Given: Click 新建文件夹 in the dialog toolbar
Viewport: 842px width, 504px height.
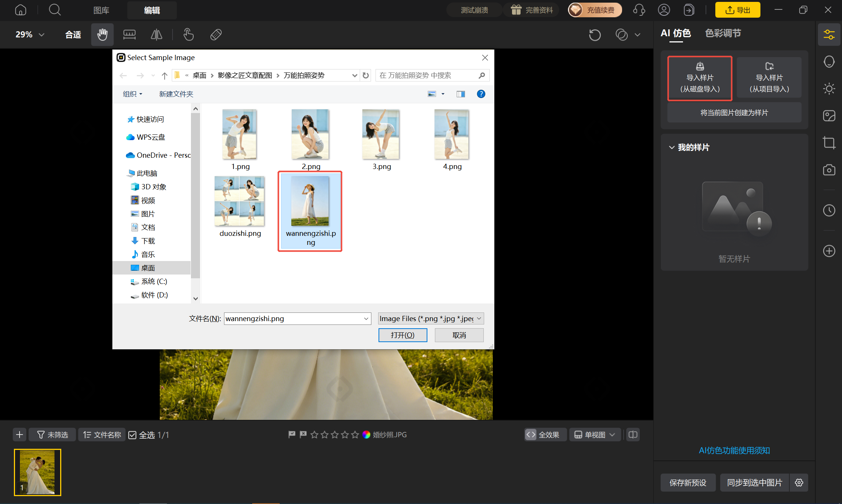Looking at the screenshot, I should (x=176, y=94).
